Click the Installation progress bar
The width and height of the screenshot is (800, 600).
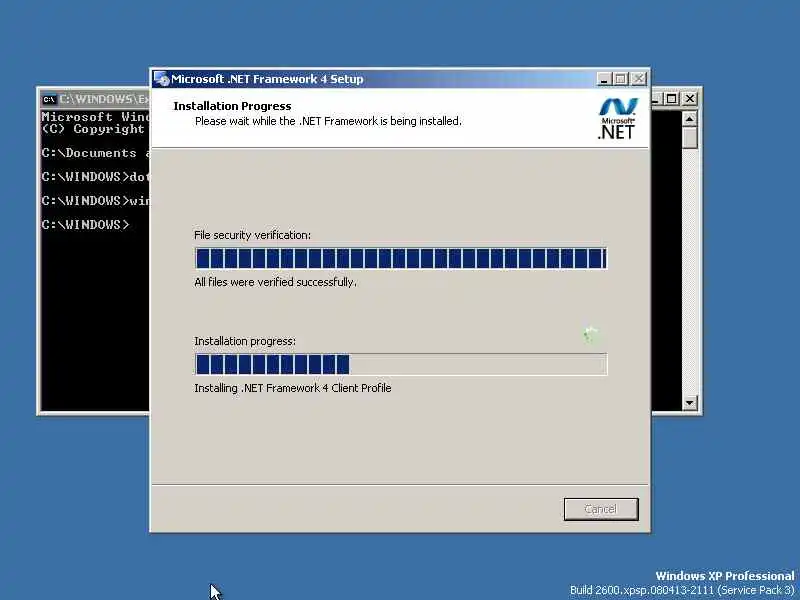pyautogui.click(x=401, y=364)
